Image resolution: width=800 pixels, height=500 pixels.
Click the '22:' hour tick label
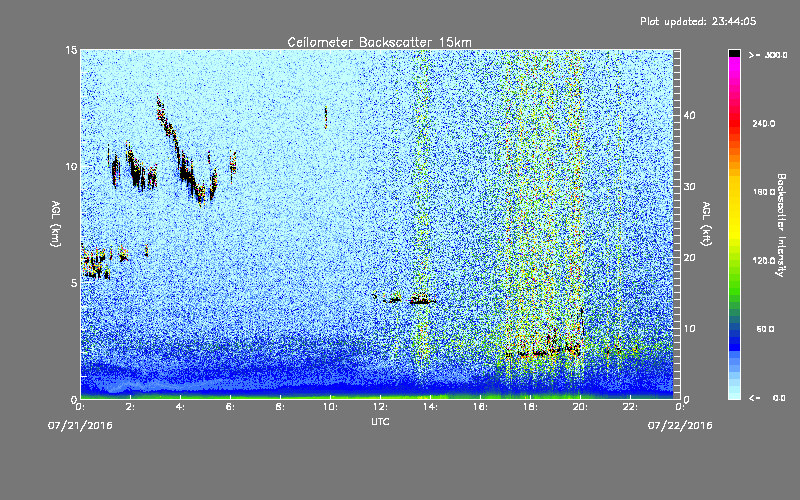[631, 407]
